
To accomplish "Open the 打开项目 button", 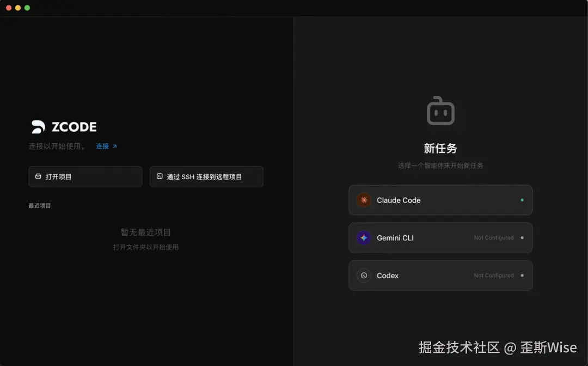I will pos(85,176).
